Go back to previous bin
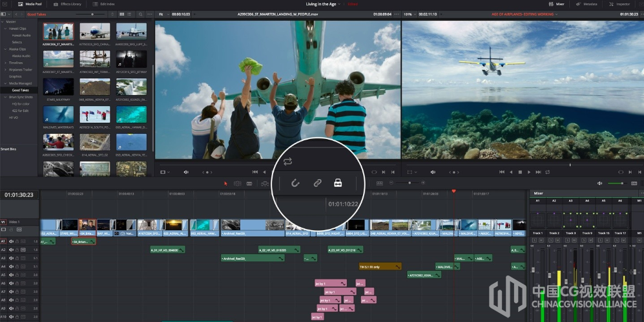This screenshot has width=644, height=322. [16, 14]
